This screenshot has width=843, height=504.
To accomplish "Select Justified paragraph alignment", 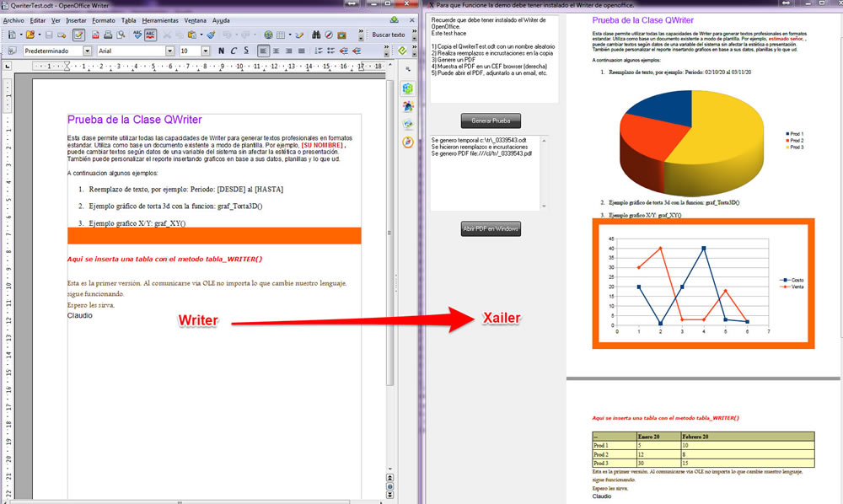I will [302, 51].
